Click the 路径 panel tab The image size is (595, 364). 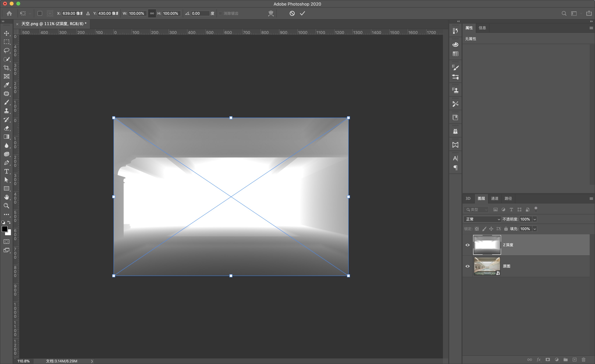click(x=508, y=198)
